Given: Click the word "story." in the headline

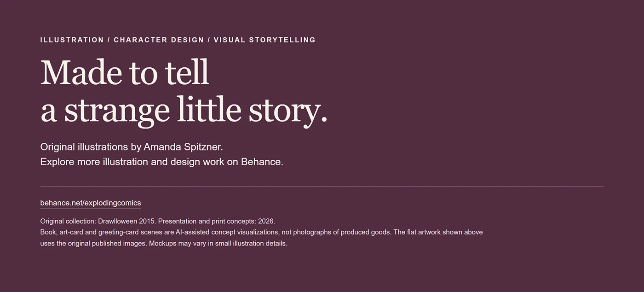Looking at the screenshot, I should 288,111.
